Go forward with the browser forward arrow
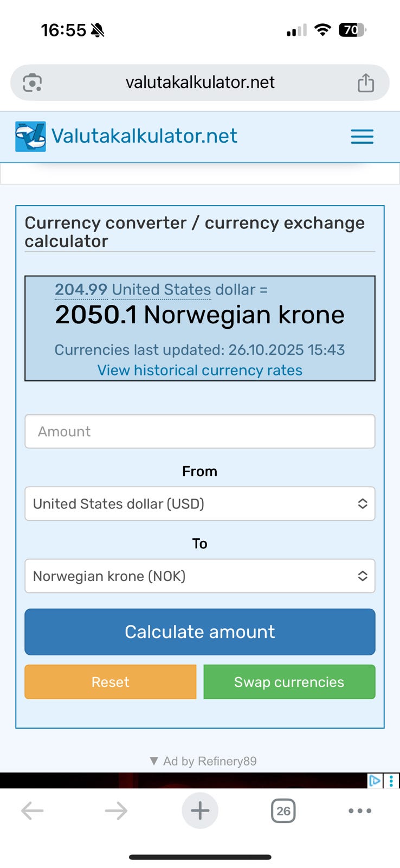 tap(116, 810)
